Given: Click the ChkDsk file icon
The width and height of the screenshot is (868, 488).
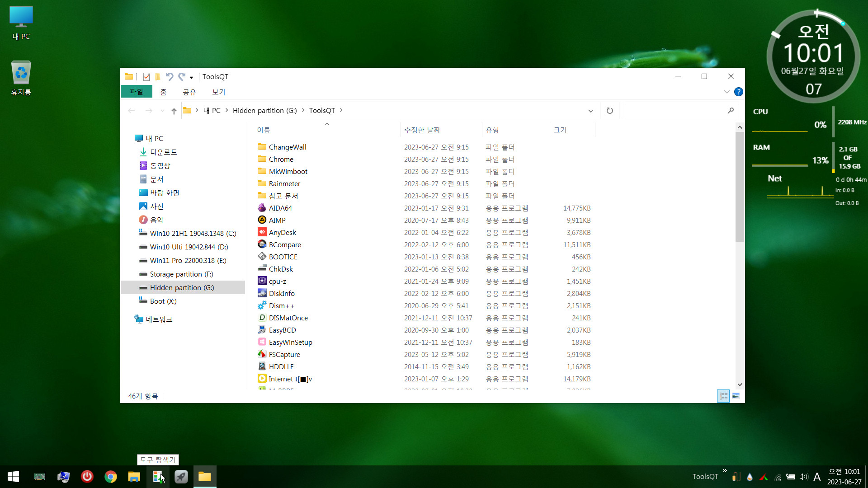Looking at the screenshot, I should [262, 269].
